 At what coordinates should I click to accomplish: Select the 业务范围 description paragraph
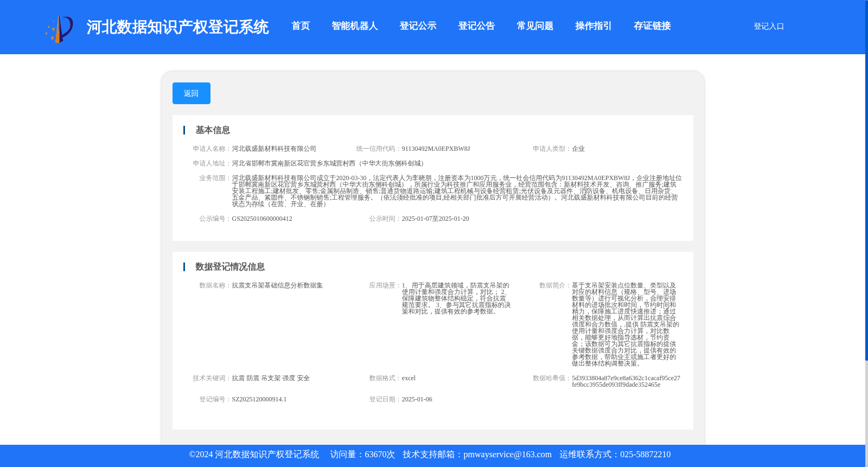click(x=457, y=191)
